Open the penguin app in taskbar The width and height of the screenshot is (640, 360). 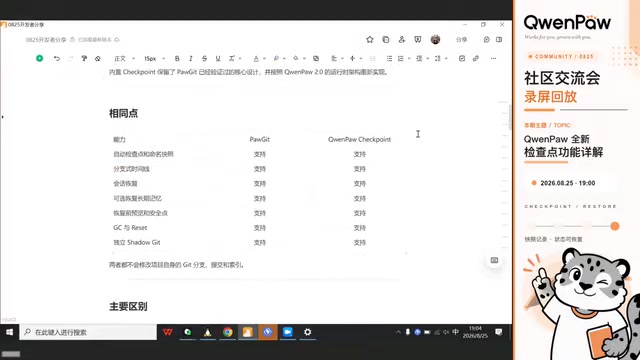pos(207,332)
